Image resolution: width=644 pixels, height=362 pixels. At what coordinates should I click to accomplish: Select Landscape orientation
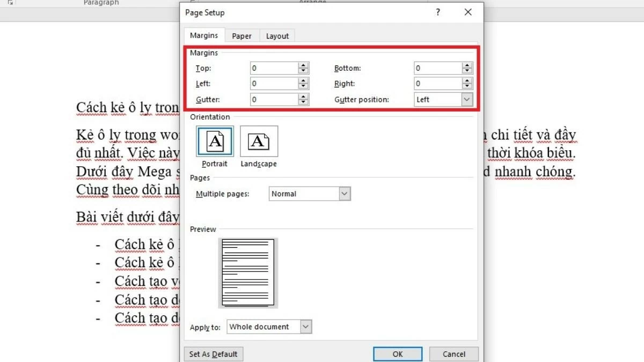(259, 142)
